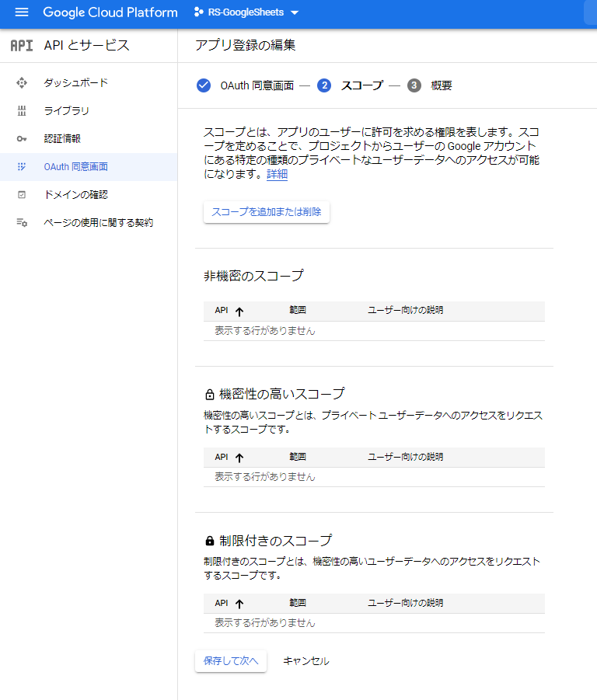The image size is (597, 700).
Task: Click the step 3 circle icon
Action: coord(414,85)
